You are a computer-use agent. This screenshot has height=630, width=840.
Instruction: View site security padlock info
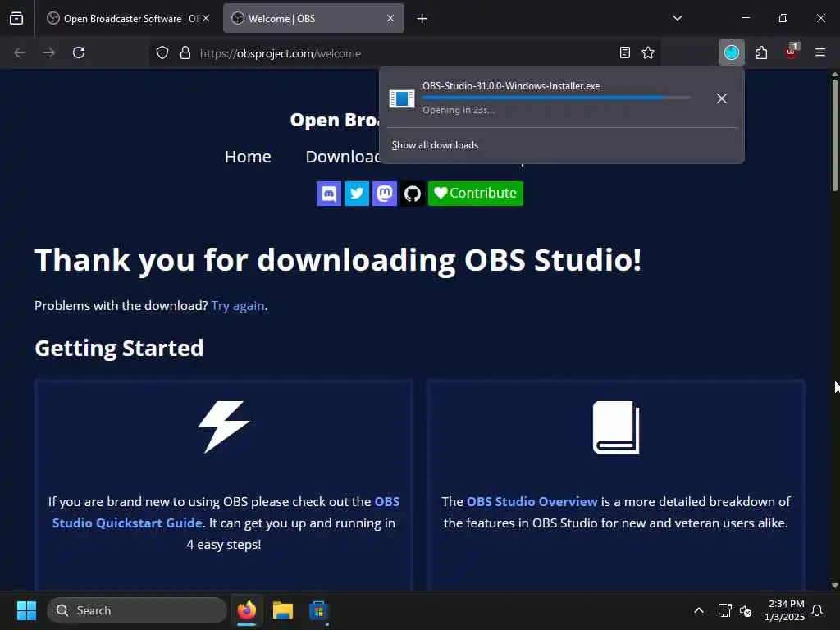pyautogui.click(x=185, y=52)
